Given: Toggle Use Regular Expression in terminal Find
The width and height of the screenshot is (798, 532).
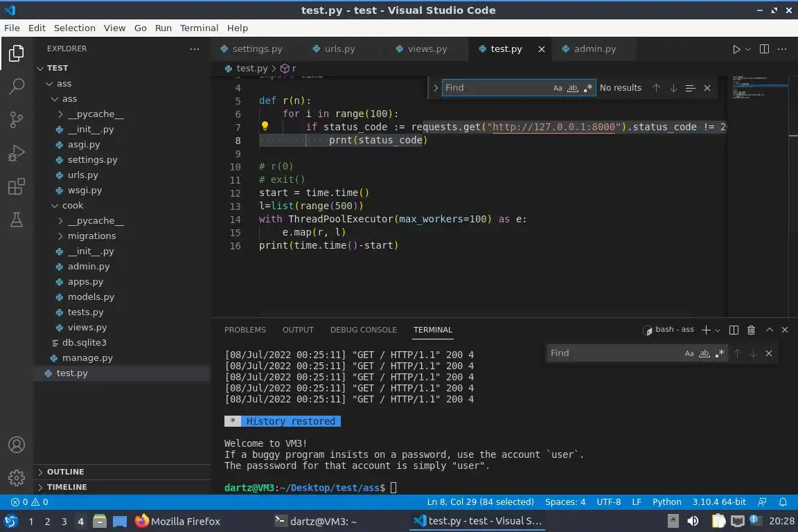Looking at the screenshot, I should pyautogui.click(x=720, y=353).
